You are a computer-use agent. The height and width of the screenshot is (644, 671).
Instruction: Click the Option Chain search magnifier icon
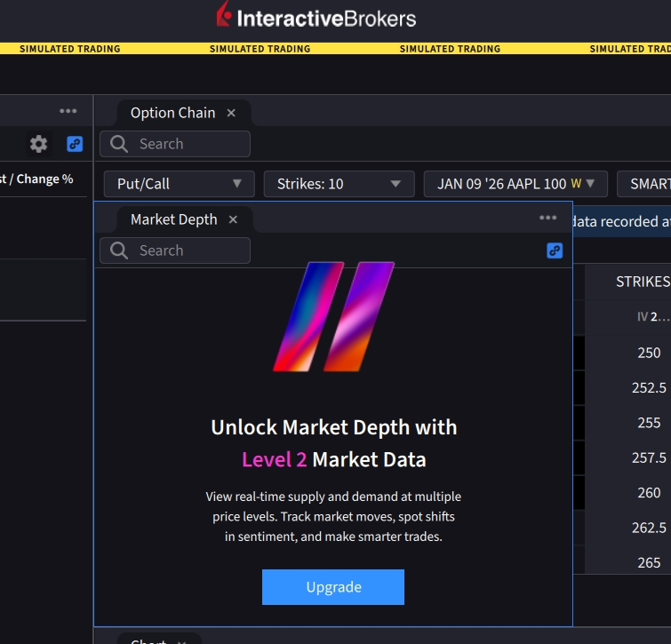click(x=118, y=144)
